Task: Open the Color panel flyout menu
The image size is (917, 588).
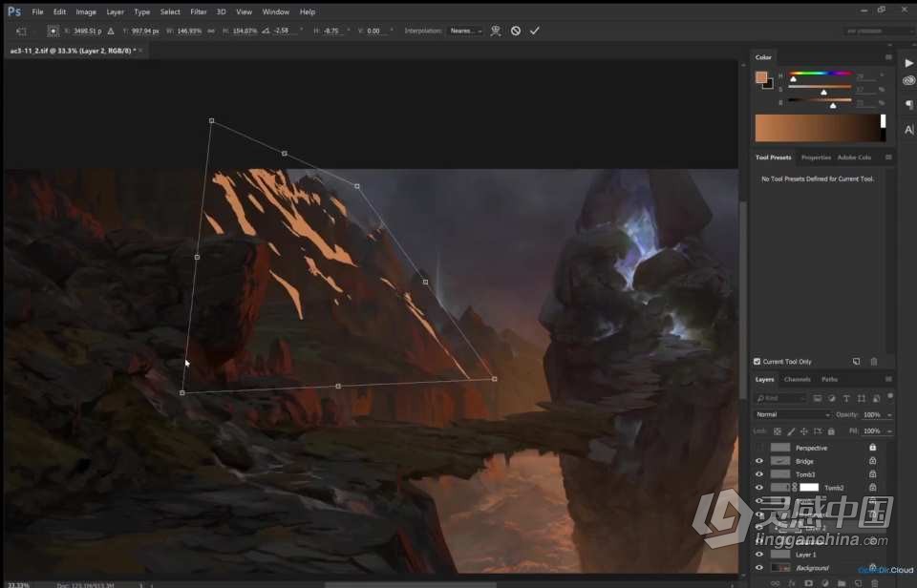Action: 888,57
